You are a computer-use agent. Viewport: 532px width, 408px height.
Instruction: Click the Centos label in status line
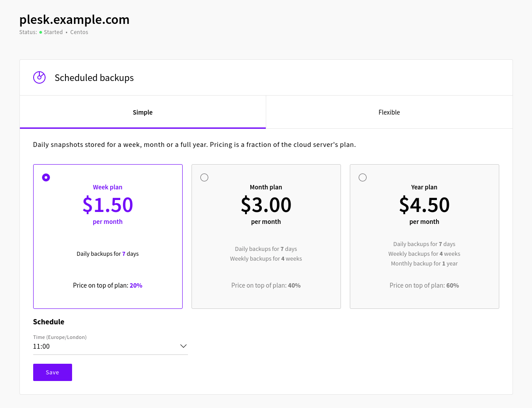79,32
